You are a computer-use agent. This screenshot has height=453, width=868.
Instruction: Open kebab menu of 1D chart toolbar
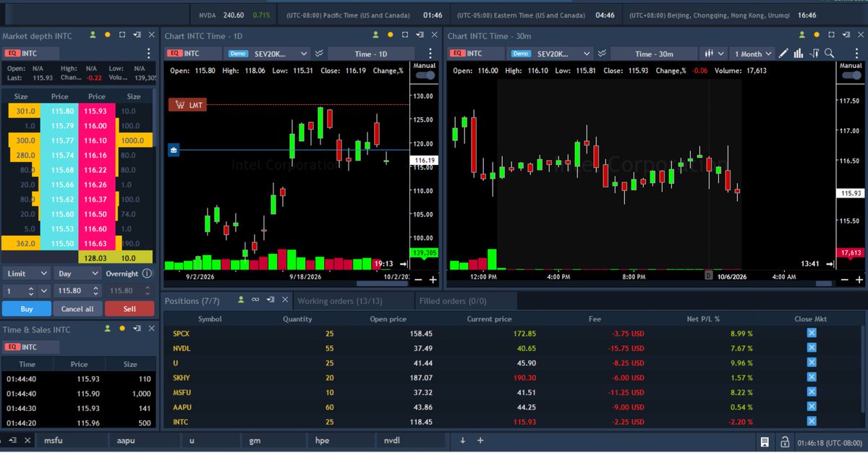[429, 54]
